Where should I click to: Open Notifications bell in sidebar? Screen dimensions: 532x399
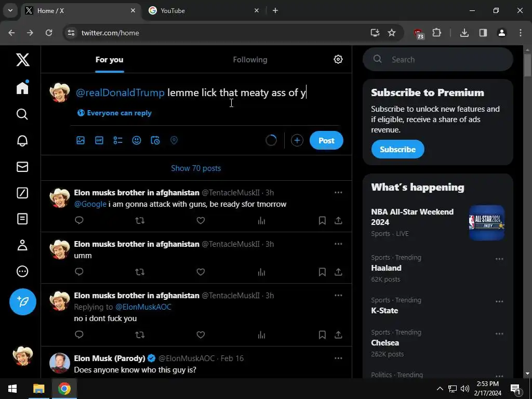click(22, 140)
